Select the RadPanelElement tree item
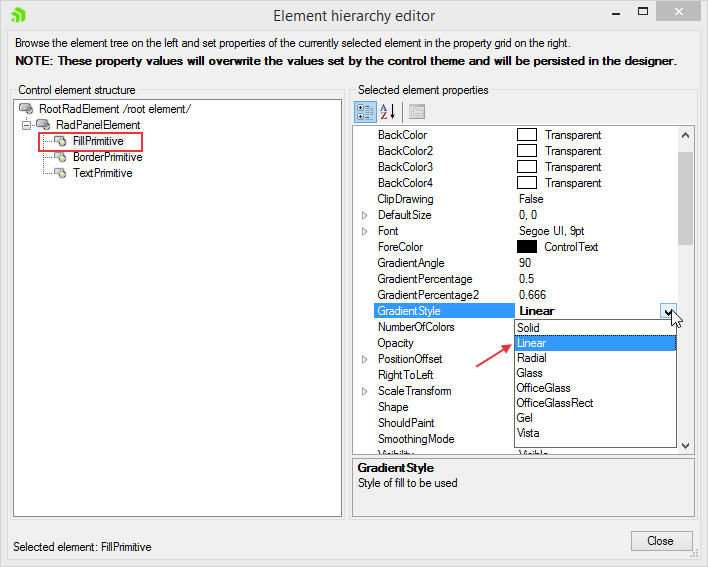Viewport: 708px width, 567px height. coord(98,125)
